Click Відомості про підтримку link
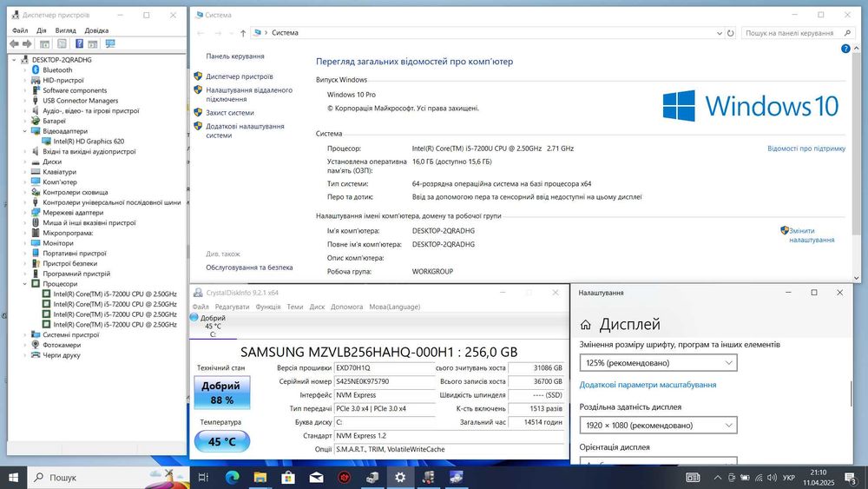The height and width of the screenshot is (489, 868). 806,149
